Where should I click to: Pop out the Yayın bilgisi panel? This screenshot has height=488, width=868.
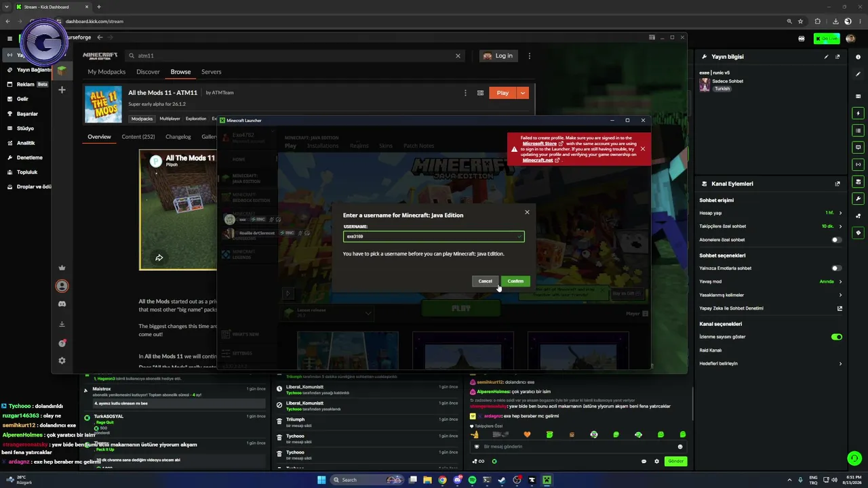click(837, 57)
